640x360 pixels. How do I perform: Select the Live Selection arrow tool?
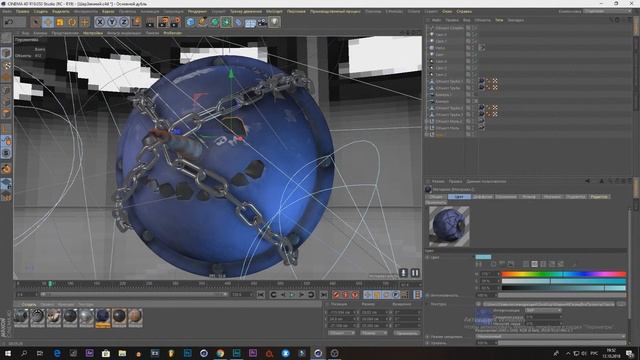[36, 22]
